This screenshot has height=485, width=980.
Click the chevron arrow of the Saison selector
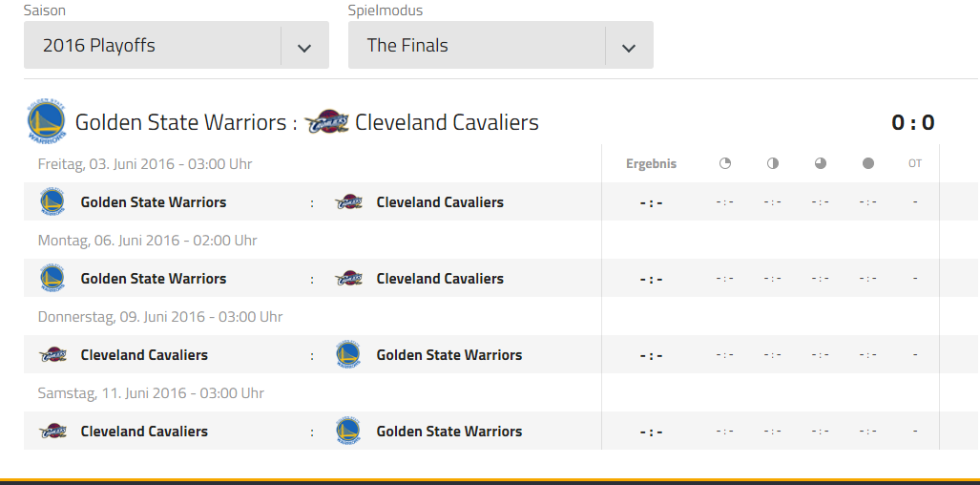point(304,47)
